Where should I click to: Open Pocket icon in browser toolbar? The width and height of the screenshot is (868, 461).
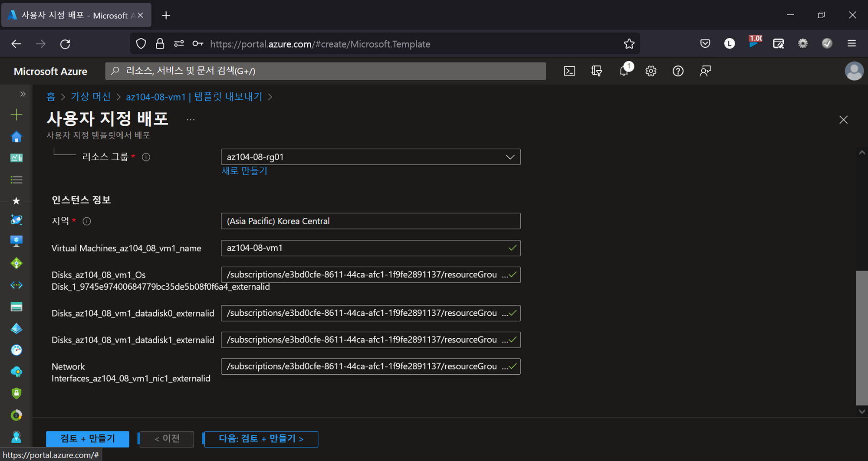[x=705, y=43]
